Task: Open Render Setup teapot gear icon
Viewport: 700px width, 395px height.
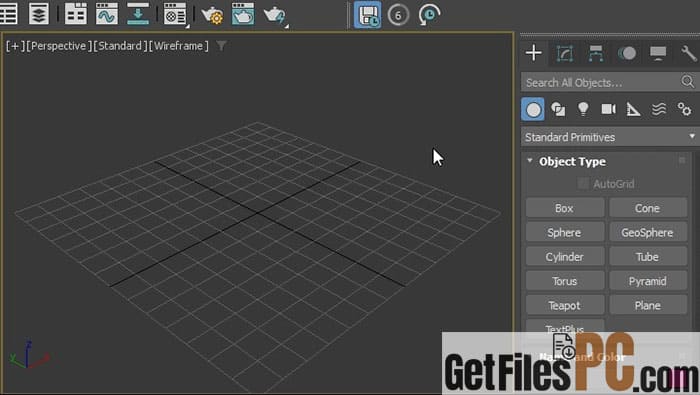Action: click(212, 15)
